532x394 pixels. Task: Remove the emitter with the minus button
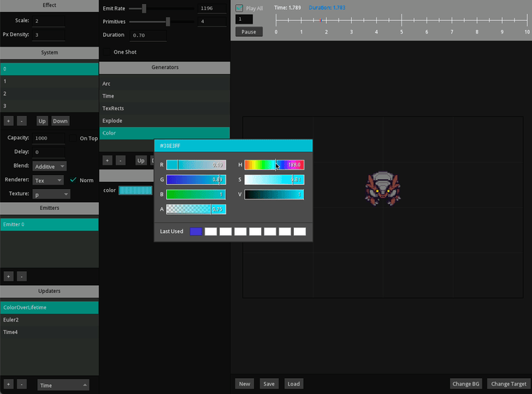22,276
